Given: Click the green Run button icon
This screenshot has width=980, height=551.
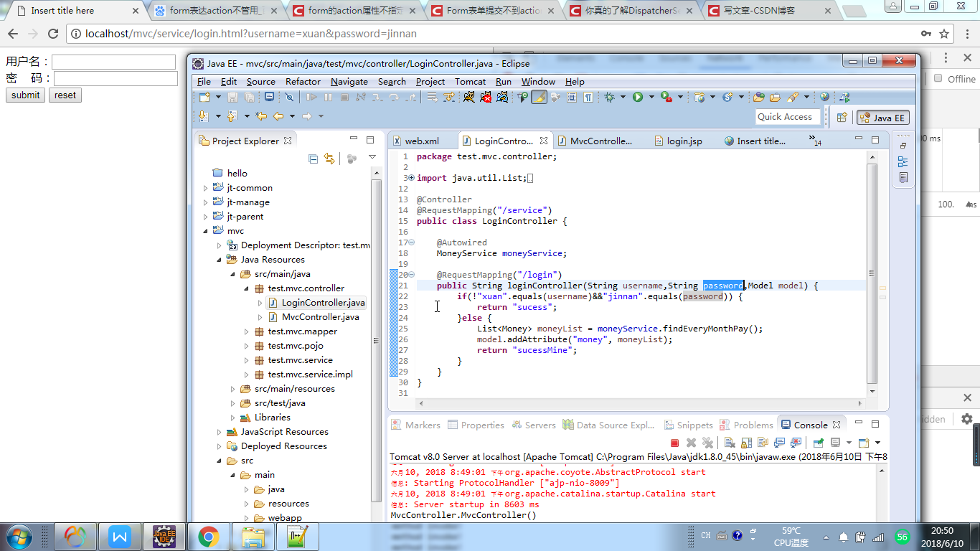Looking at the screenshot, I should [x=638, y=97].
